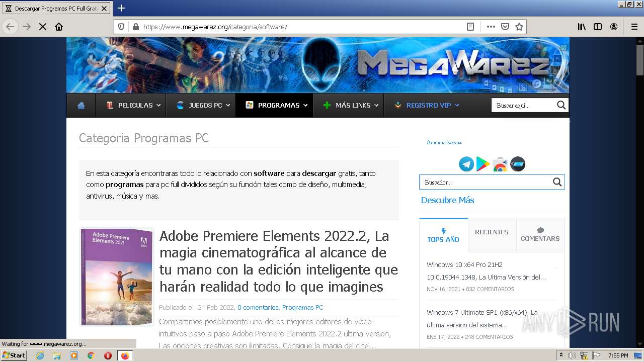Click the browser Forward arrow button

[27, 27]
